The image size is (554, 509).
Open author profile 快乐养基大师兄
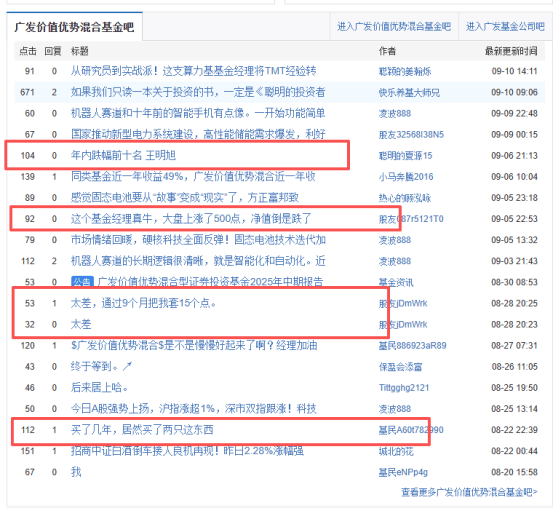[409, 93]
